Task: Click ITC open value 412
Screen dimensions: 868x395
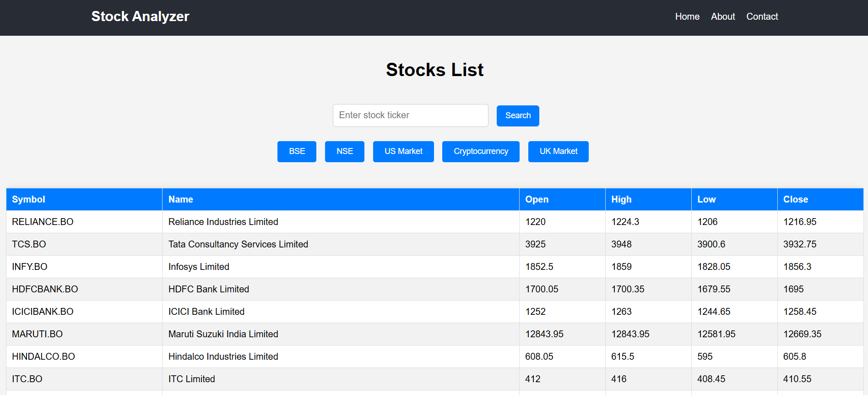Action: point(533,379)
